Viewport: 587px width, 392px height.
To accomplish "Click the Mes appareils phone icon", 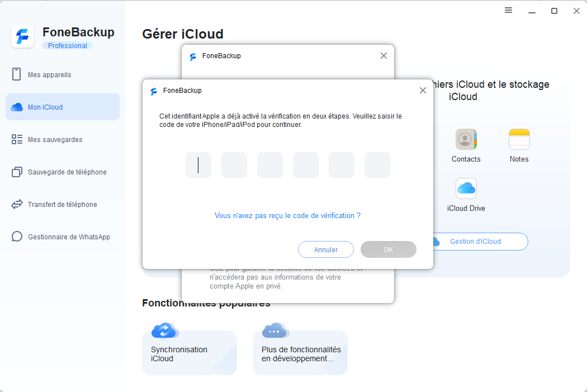I will (16, 74).
